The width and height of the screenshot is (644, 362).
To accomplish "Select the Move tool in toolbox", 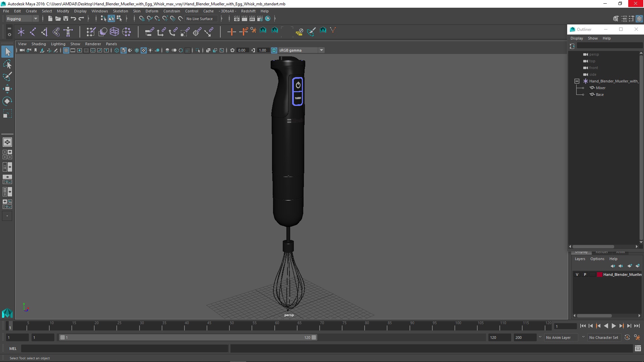I will (x=7, y=89).
